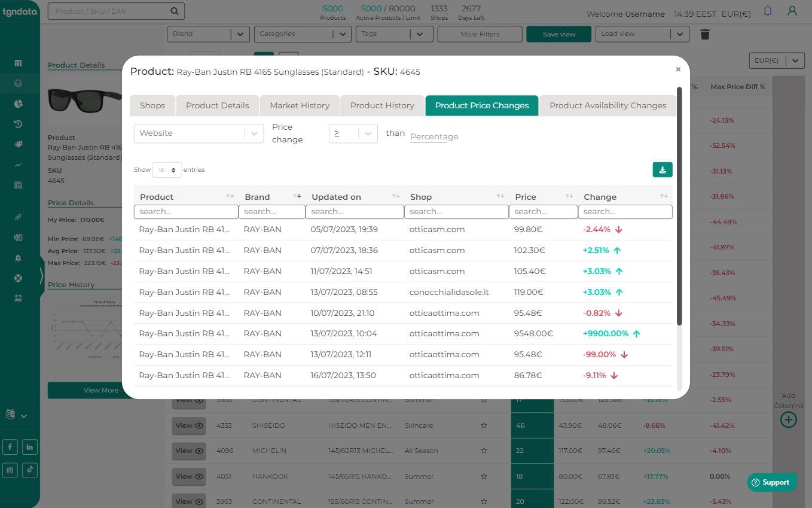The image size is (812, 508).
Task: Click the Brand column search field
Action: [x=272, y=211]
